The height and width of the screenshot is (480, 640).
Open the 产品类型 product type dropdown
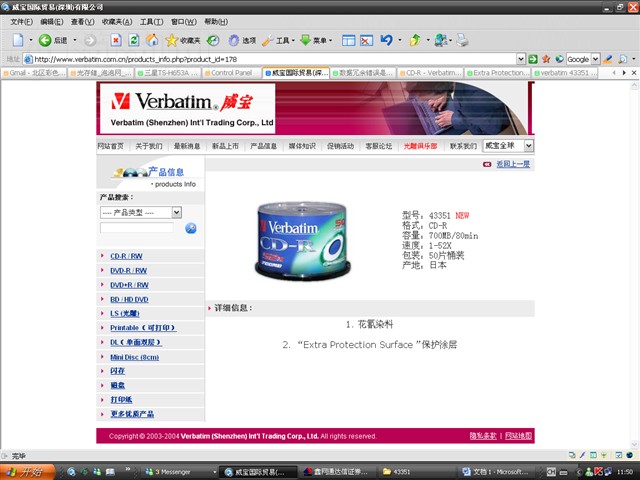(x=176, y=212)
